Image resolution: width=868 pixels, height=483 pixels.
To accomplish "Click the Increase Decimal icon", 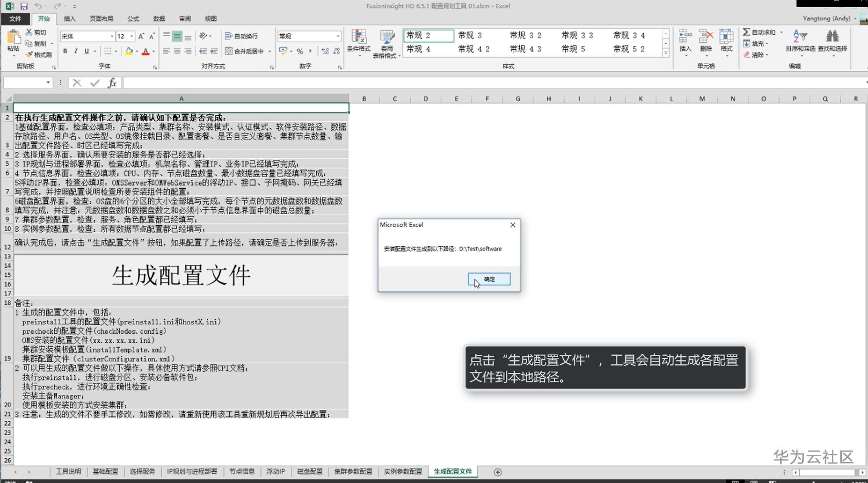I will tap(326, 51).
